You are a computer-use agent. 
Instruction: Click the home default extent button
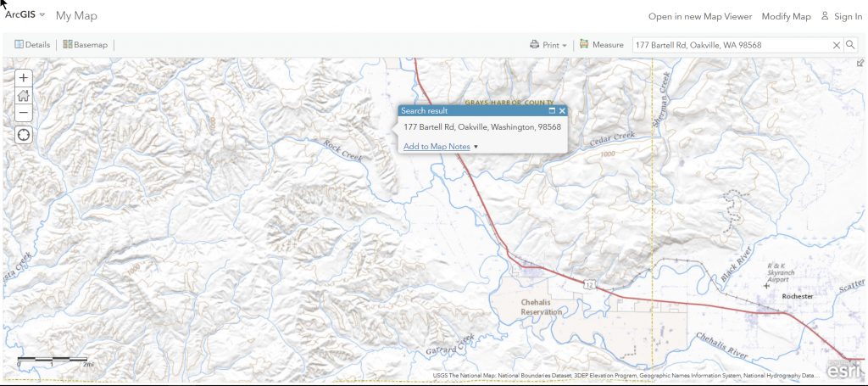click(24, 95)
